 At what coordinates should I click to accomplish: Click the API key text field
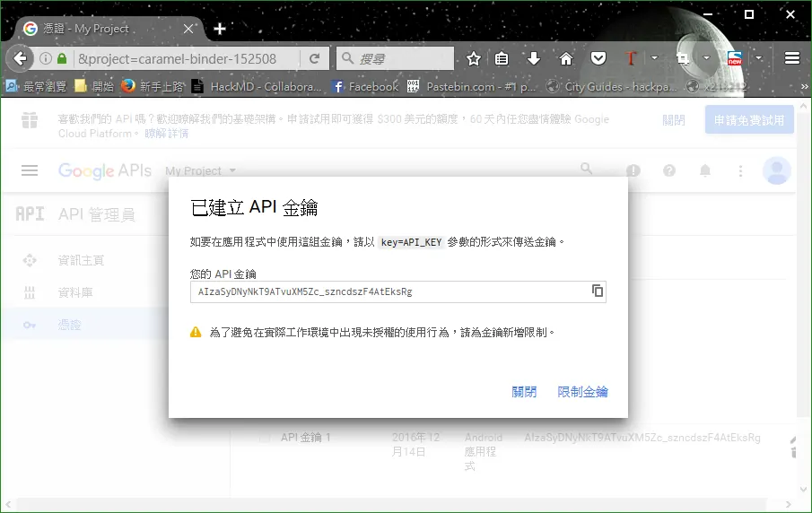pos(397,292)
